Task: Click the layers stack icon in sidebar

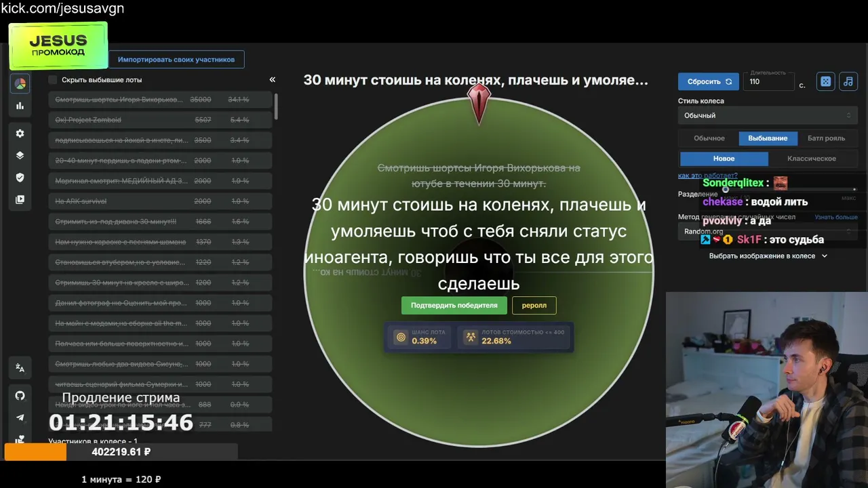Action: pos(20,155)
